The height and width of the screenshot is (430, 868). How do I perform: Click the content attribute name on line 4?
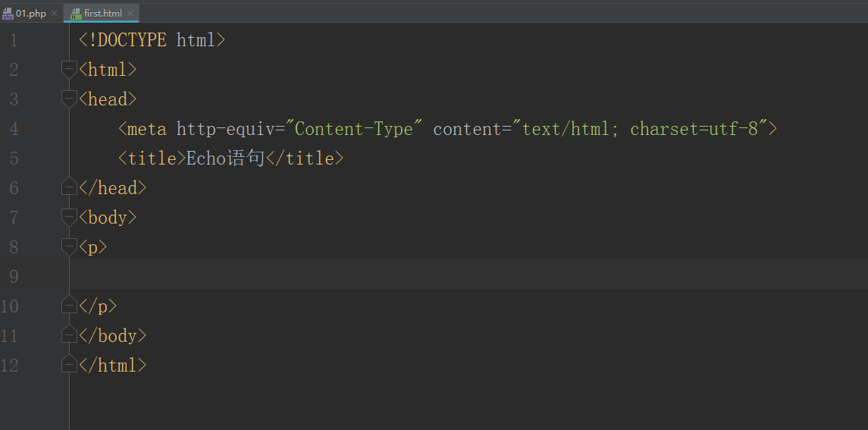[x=468, y=129]
